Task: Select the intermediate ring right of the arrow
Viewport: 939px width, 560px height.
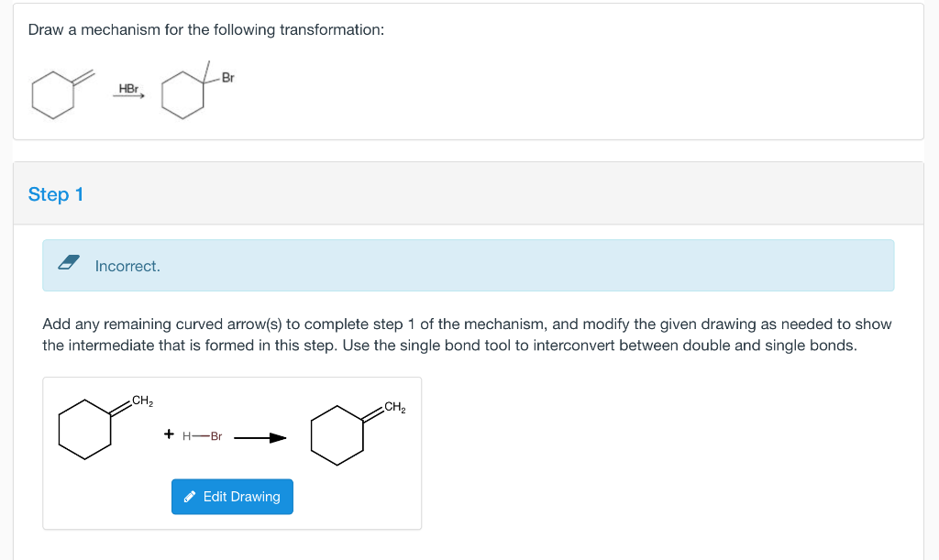Action: (337, 433)
